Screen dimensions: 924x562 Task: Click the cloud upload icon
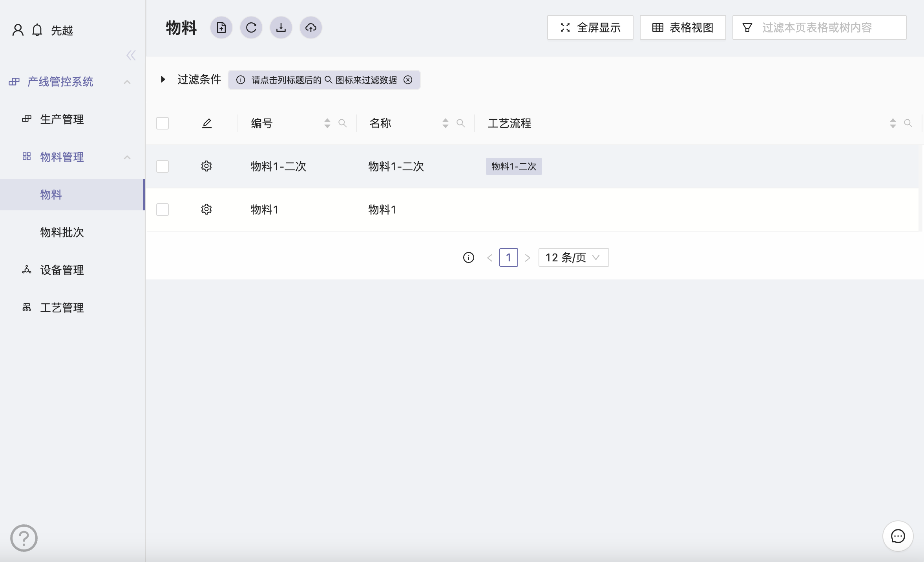(x=311, y=28)
